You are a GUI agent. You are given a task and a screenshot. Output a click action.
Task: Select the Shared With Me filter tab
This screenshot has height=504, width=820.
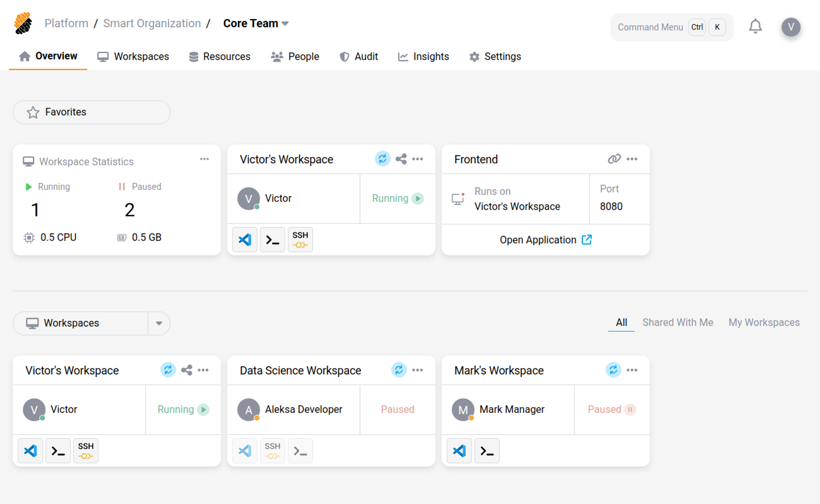678,322
